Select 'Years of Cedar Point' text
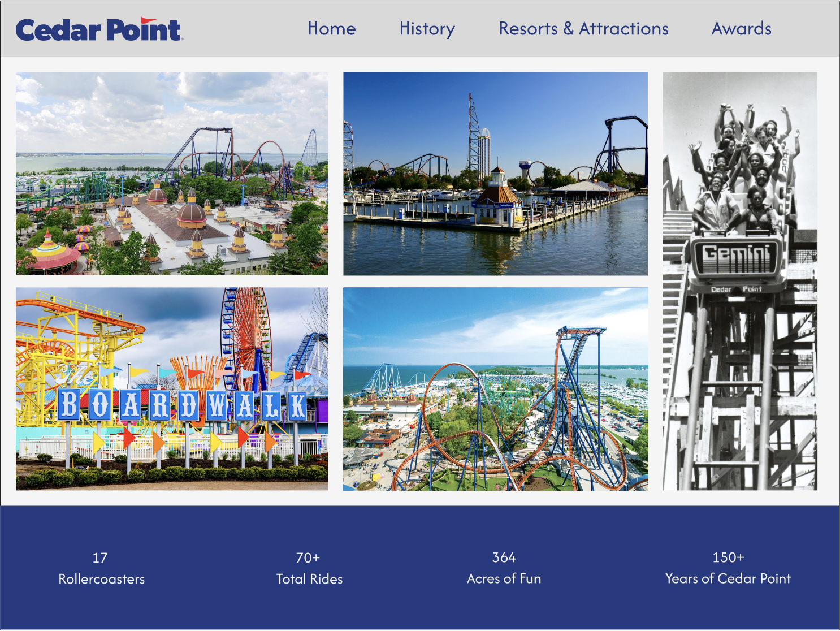This screenshot has width=840, height=631. (728, 578)
